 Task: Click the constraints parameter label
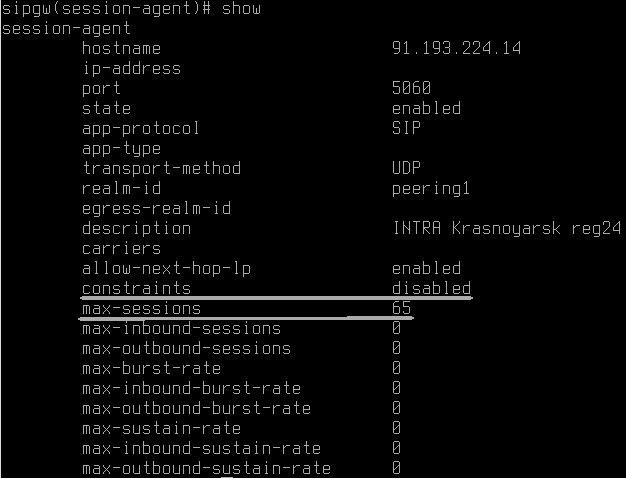pos(137,288)
